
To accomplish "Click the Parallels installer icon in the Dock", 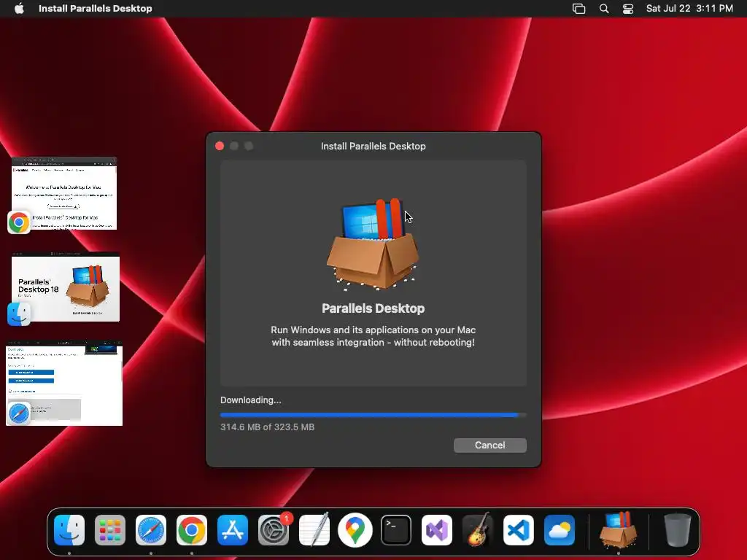I will [x=619, y=529].
